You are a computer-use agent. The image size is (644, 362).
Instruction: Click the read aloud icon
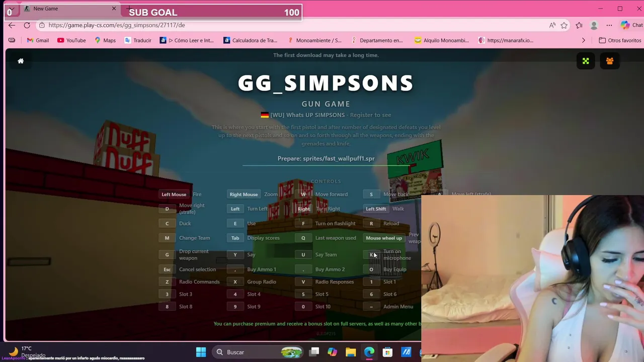[x=552, y=25]
